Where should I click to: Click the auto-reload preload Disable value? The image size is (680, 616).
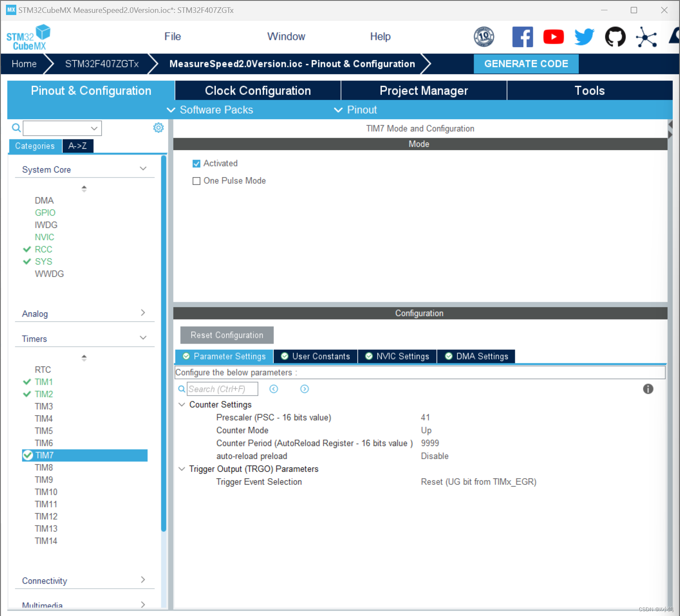pyautogui.click(x=435, y=456)
